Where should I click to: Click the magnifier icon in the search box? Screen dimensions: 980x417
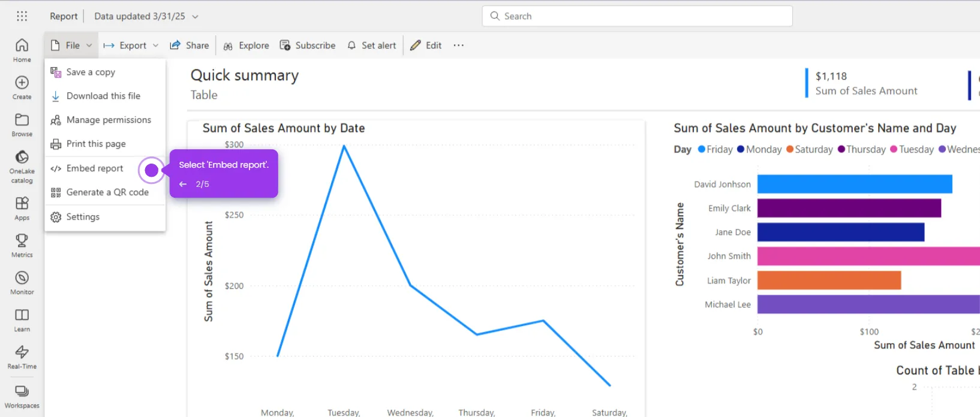495,16
